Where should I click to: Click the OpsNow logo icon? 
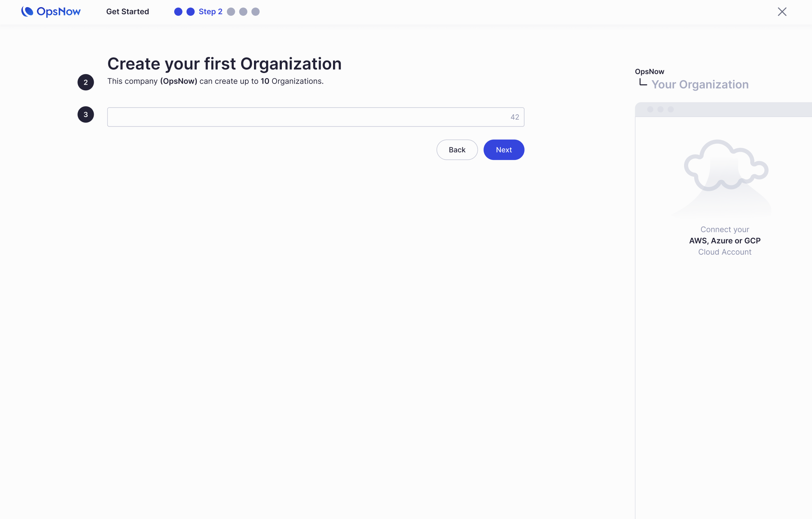pyautogui.click(x=27, y=12)
